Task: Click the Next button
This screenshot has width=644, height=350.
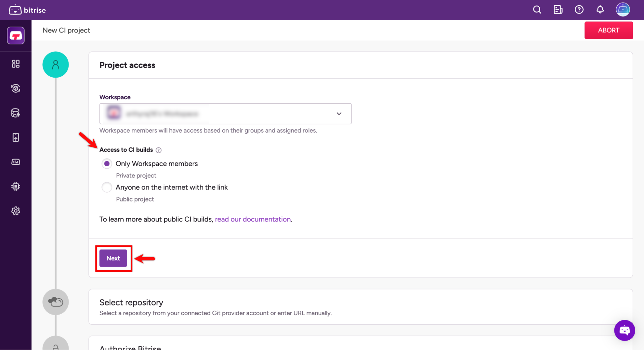Action: tap(113, 258)
